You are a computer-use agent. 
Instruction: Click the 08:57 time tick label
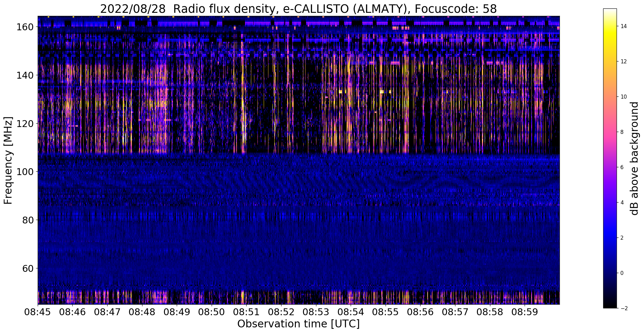455,312
